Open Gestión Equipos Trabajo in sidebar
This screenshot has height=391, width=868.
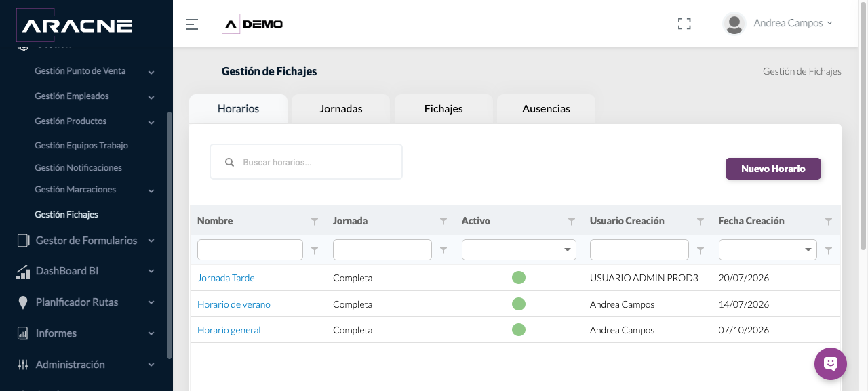click(x=81, y=145)
